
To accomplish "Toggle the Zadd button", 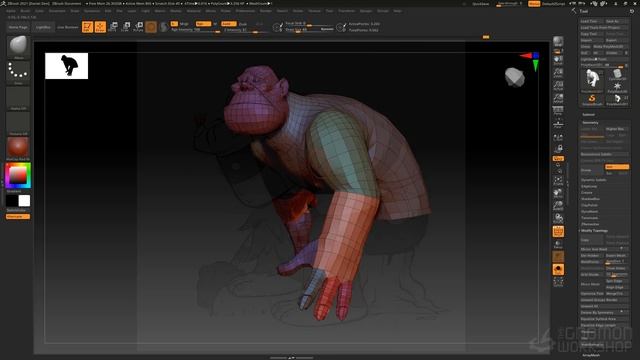I will click(x=229, y=24).
